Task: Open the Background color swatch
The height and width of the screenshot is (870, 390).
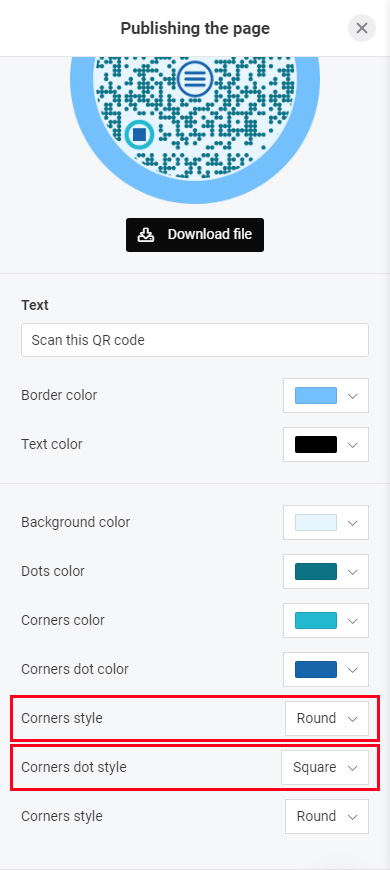Action: point(316,523)
